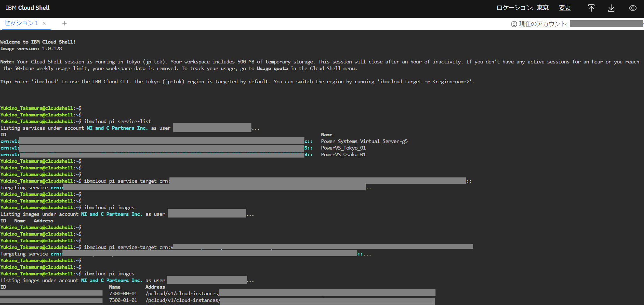The image size is (644, 305).
Task: Click the 'Welcome to IBM Cloud Shell!' text
Action: coord(38,42)
